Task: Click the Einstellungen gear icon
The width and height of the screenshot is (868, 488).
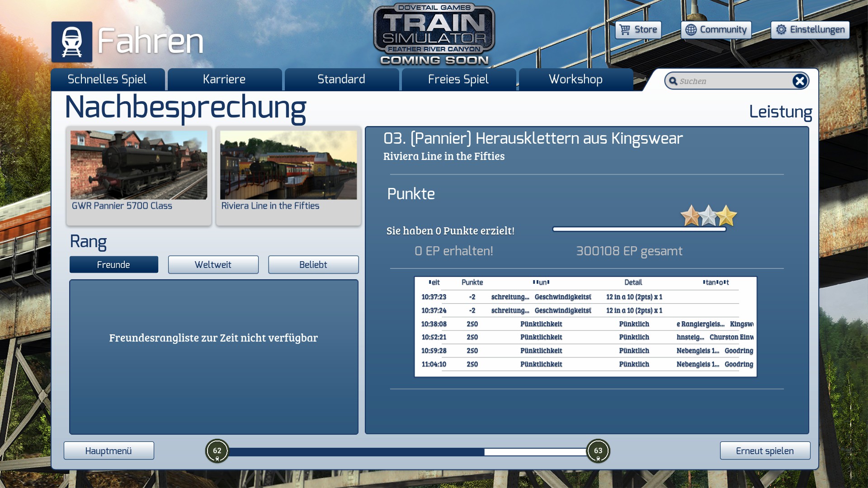Action: [x=781, y=30]
